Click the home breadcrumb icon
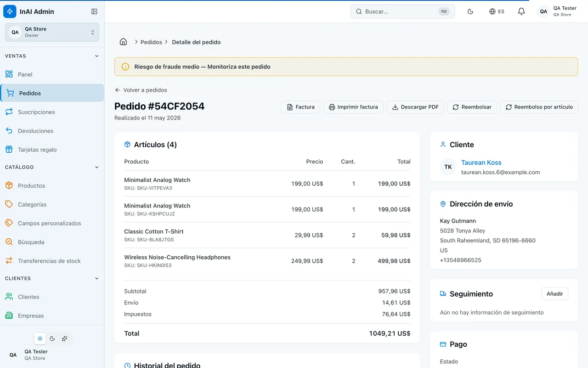The height and width of the screenshot is (368, 588). tap(123, 42)
